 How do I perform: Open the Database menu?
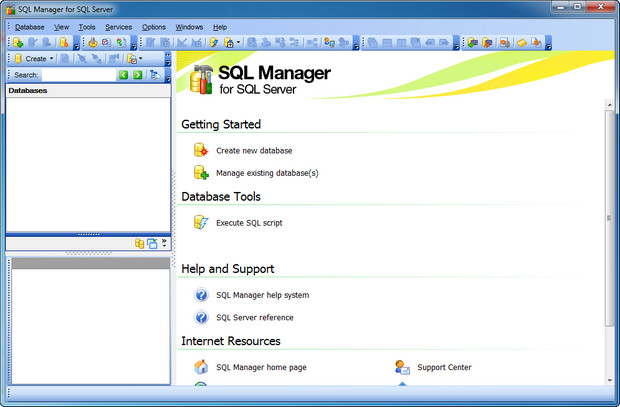click(x=30, y=27)
